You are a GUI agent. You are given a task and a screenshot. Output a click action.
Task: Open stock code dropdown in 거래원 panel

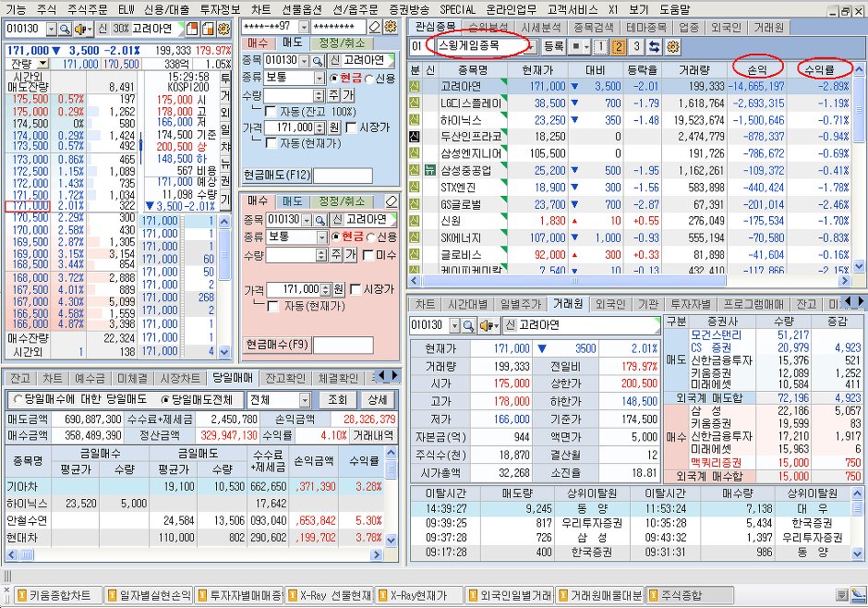coord(454,325)
